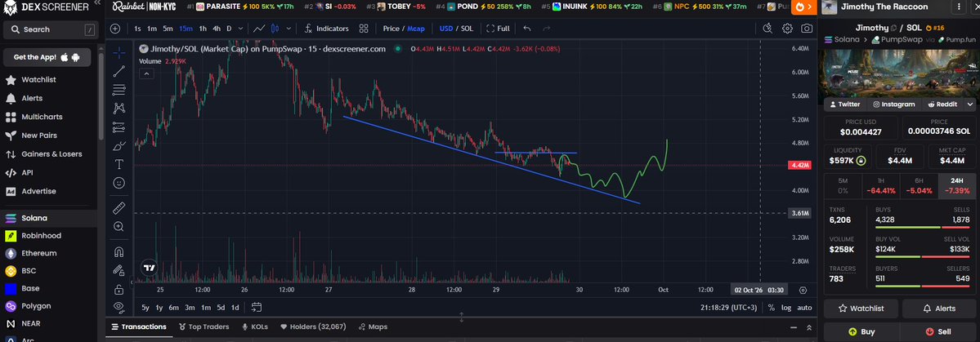Open the chart style dropdown arrow

[x=289, y=29]
